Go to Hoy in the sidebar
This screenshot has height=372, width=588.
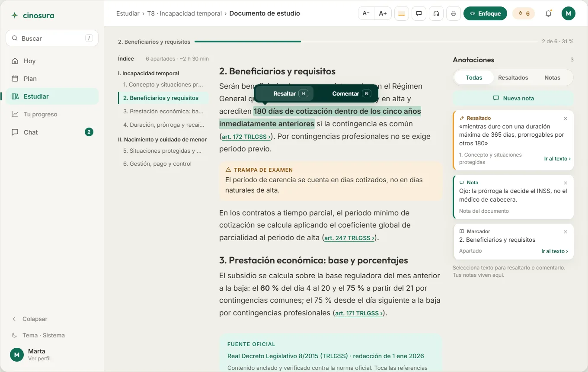click(x=52, y=61)
